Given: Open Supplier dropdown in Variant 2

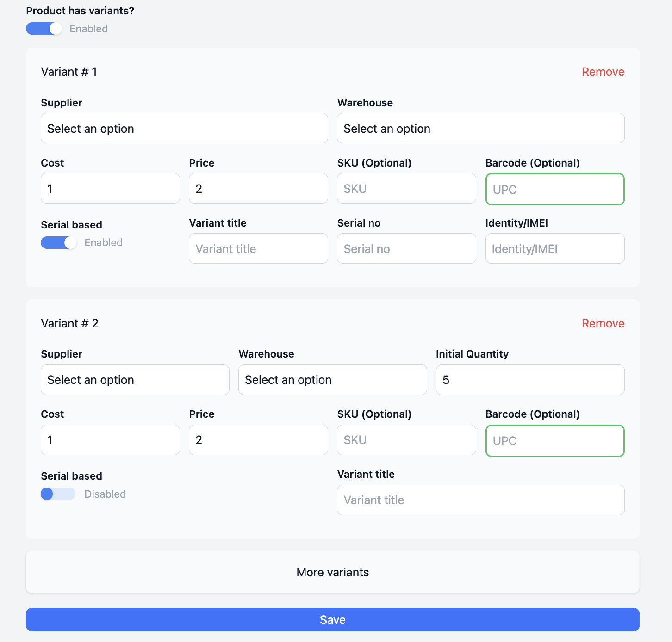Looking at the screenshot, I should click(135, 380).
